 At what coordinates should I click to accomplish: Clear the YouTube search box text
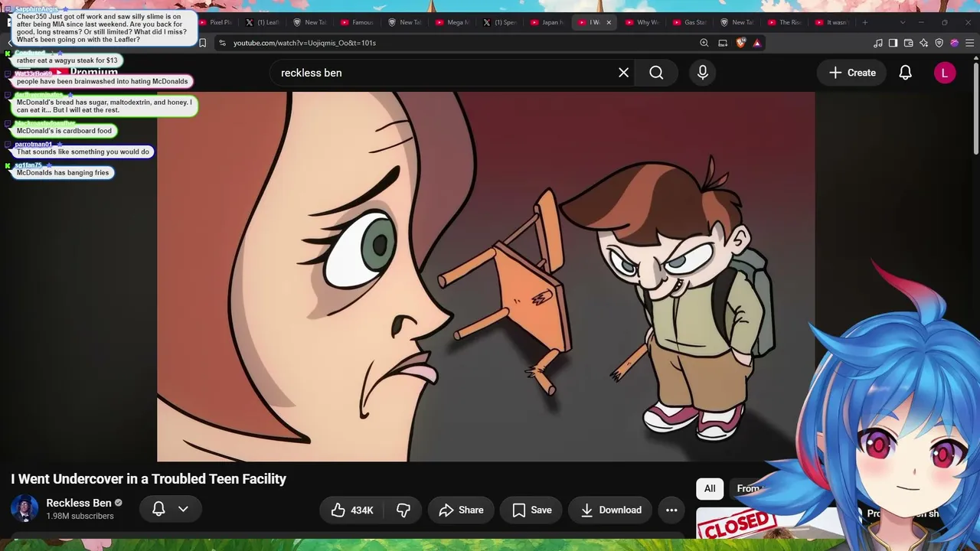[624, 73]
